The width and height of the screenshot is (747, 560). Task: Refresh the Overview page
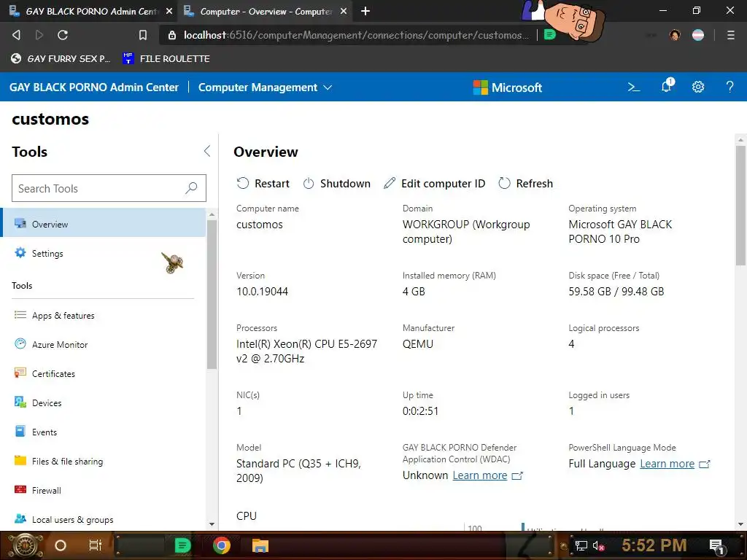pyautogui.click(x=525, y=183)
